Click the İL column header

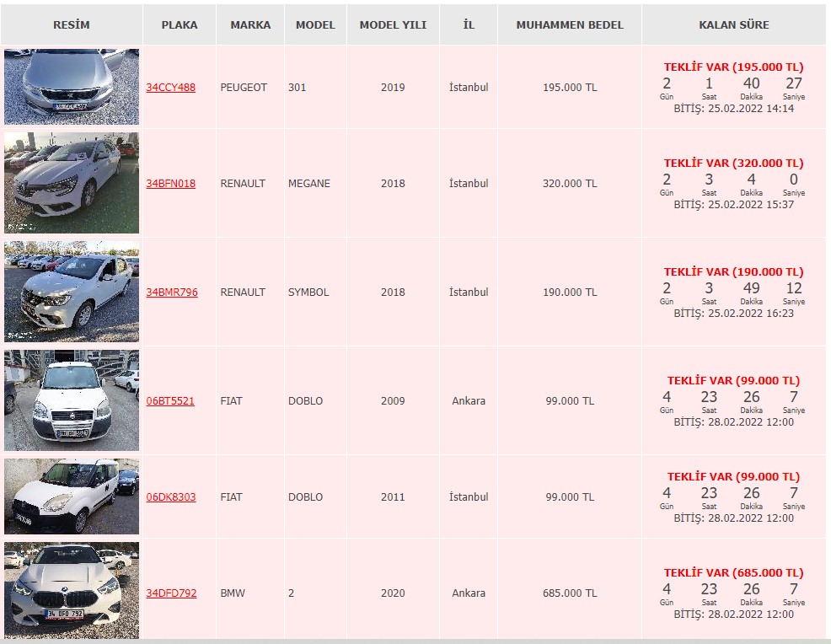[x=469, y=25]
